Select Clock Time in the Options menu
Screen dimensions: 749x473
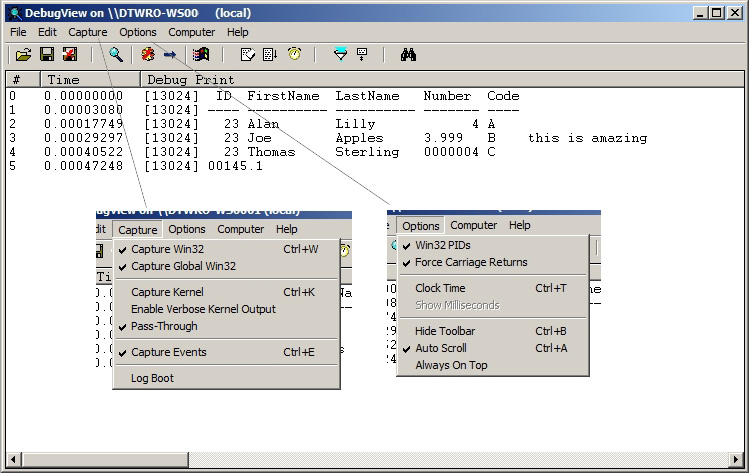pyautogui.click(x=492, y=288)
